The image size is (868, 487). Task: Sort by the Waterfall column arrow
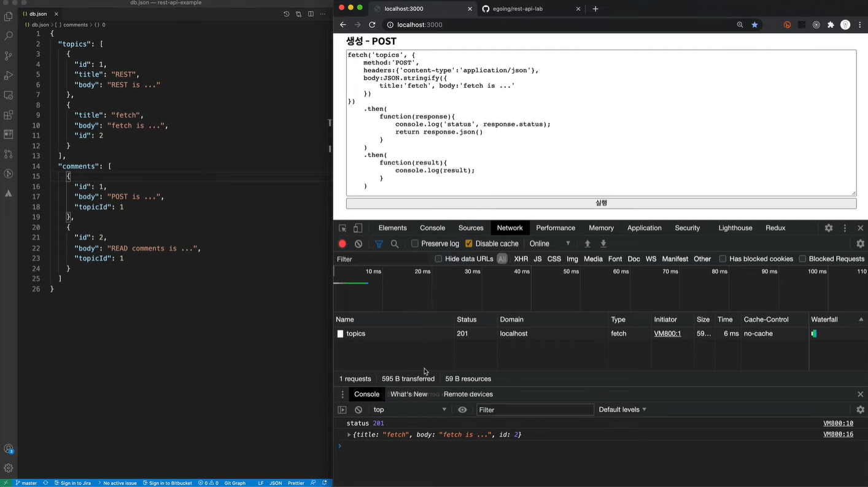(861, 320)
